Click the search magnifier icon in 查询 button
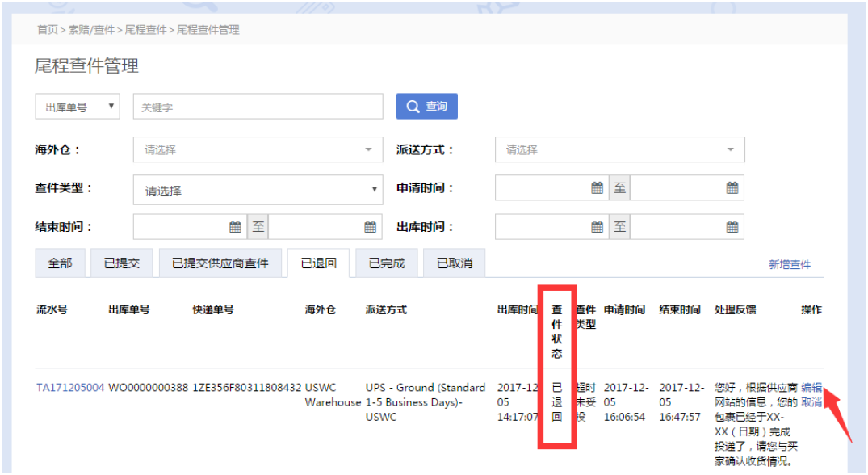868x475 pixels. [413, 107]
